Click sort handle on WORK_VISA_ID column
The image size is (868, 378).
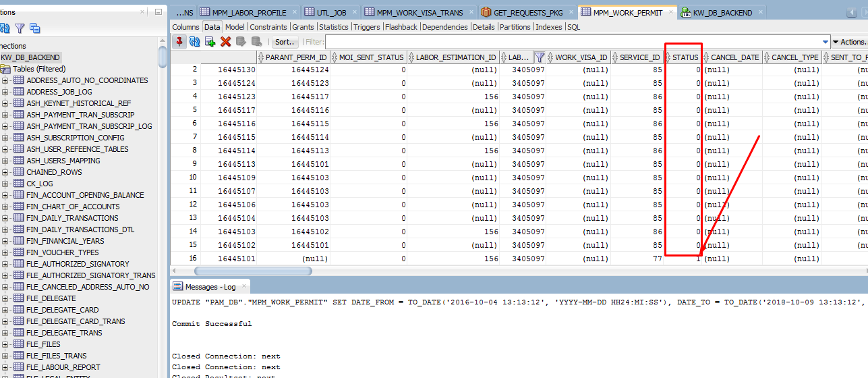550,57
